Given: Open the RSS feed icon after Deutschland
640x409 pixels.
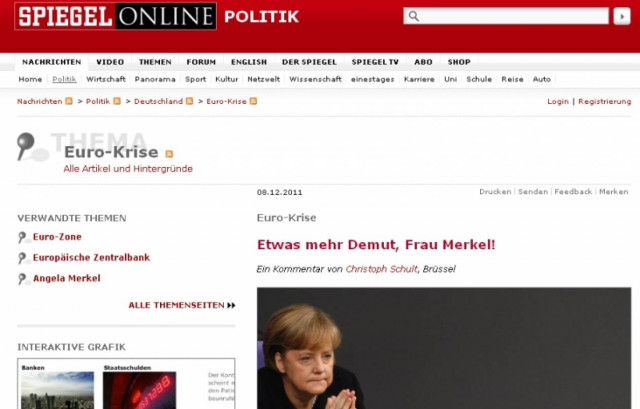Looking at the screenshot, I should coord(189,101).
